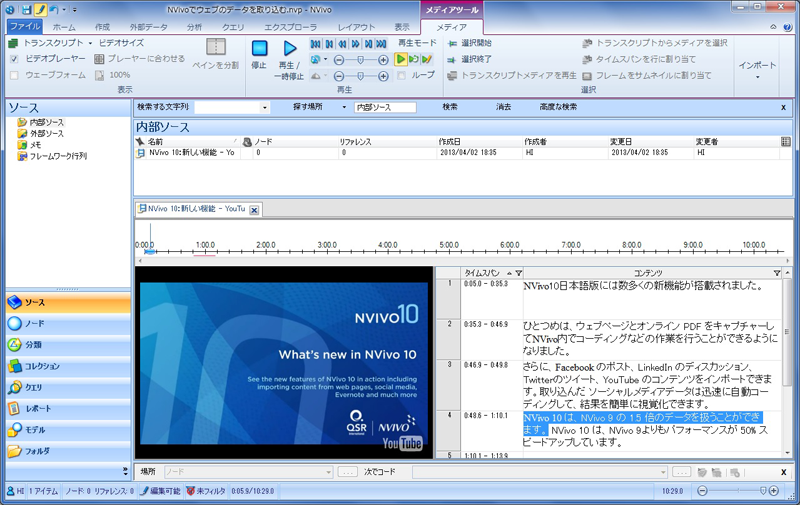
Task: Open the 探す場所 dropdown
Action: 344,107
